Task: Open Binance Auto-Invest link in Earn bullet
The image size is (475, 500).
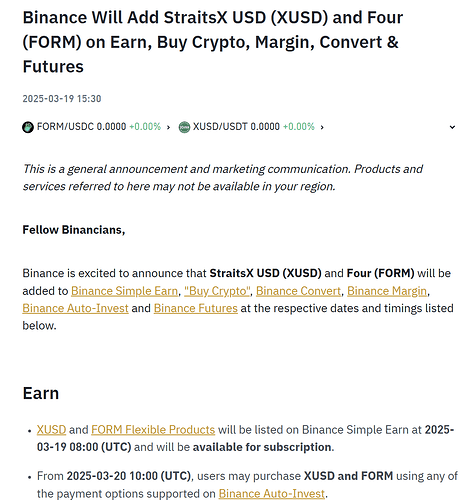Action: 272,494
